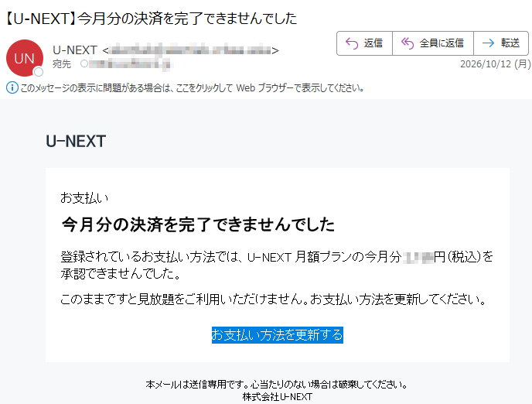Open message in Web browser via info bar
Image resolution: width=532 pixels, height=404 pixels.
[192, 88]
